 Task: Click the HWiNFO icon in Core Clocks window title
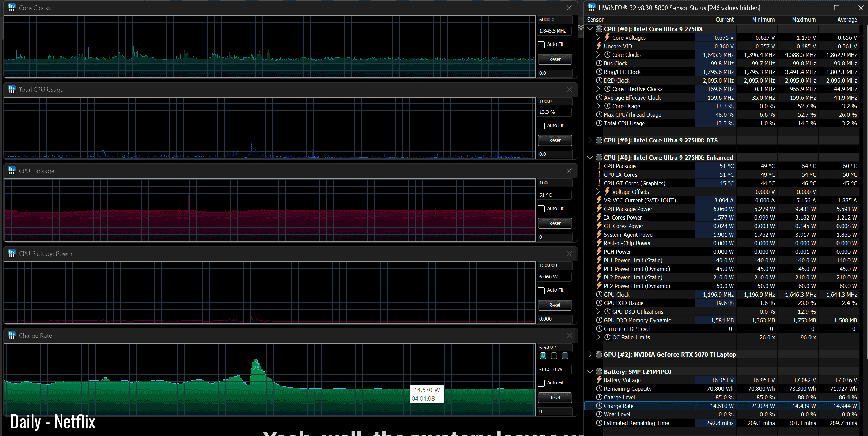click(x=12, y=8)
